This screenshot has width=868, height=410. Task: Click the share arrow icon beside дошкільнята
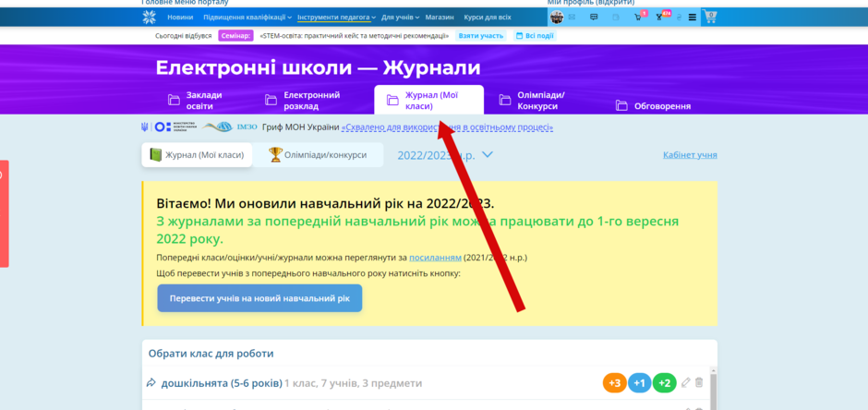pos(151,383)
